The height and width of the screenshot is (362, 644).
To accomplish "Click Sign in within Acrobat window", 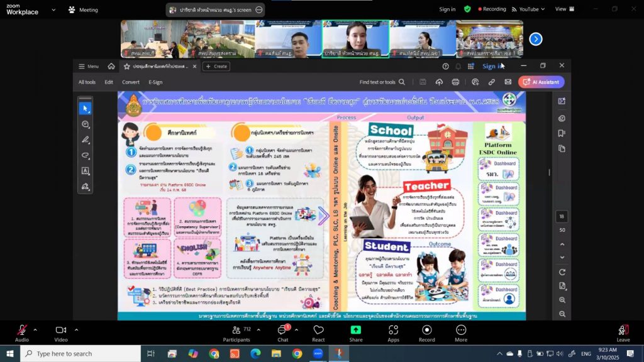I will tap(492, 66).
